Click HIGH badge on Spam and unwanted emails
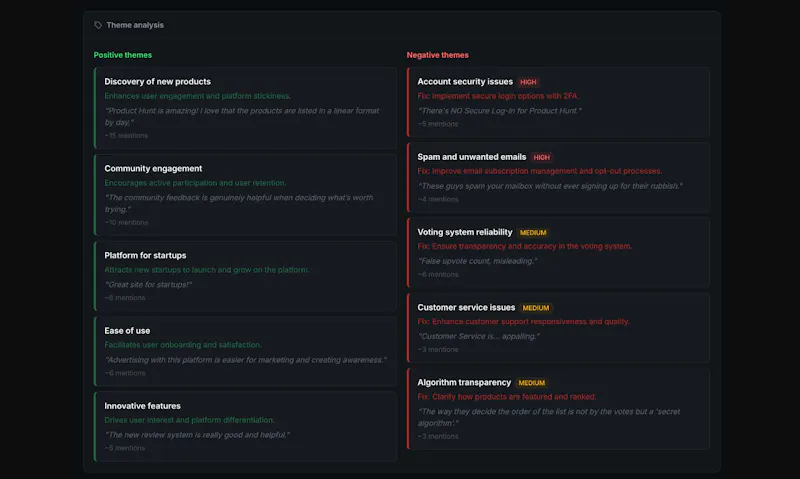 pos(541,158)
